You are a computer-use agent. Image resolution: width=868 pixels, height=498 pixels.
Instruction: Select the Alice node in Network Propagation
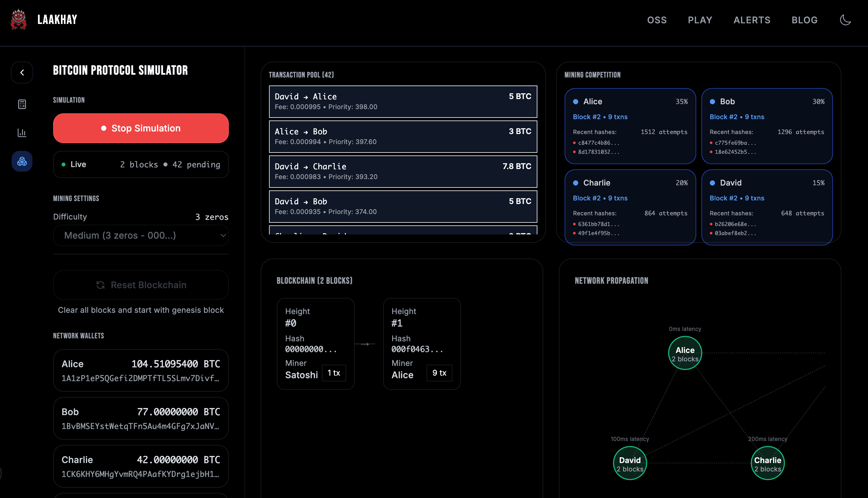click(x=685, y=353)
